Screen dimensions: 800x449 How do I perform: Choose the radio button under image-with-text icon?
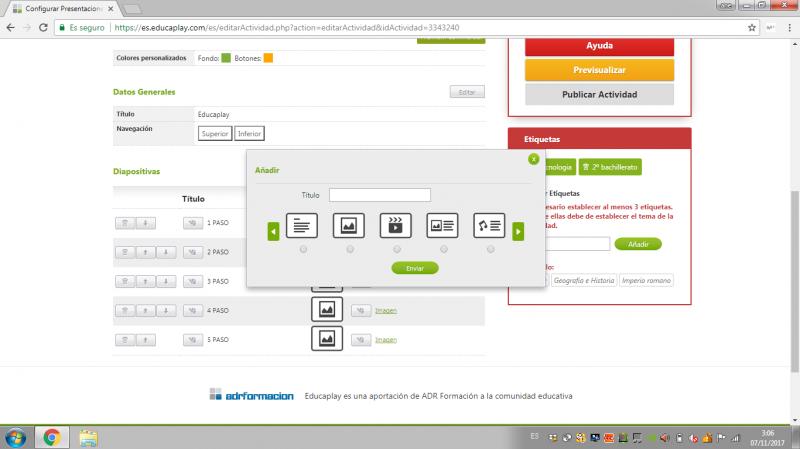[444, 249]
